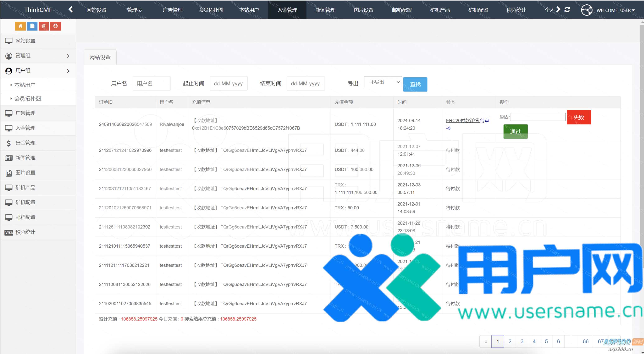Image resolution: width=644 pixels, height=354 pixels.
Task: Click the red trash icon button
Action: pos(44,26)
